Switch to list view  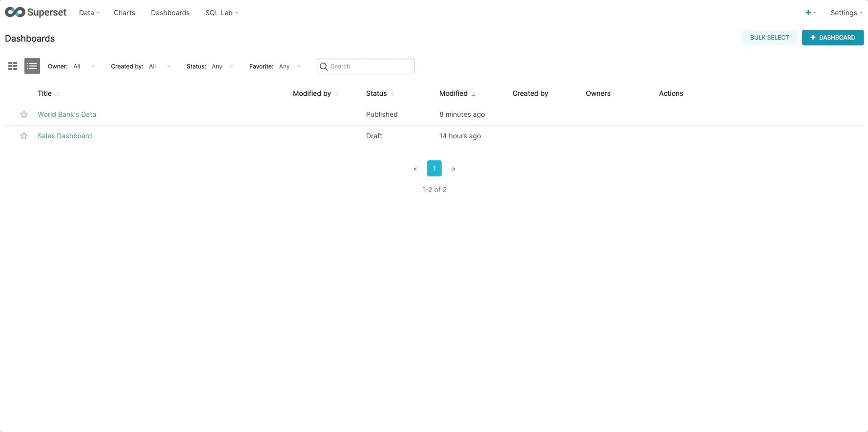click(32, 66)
